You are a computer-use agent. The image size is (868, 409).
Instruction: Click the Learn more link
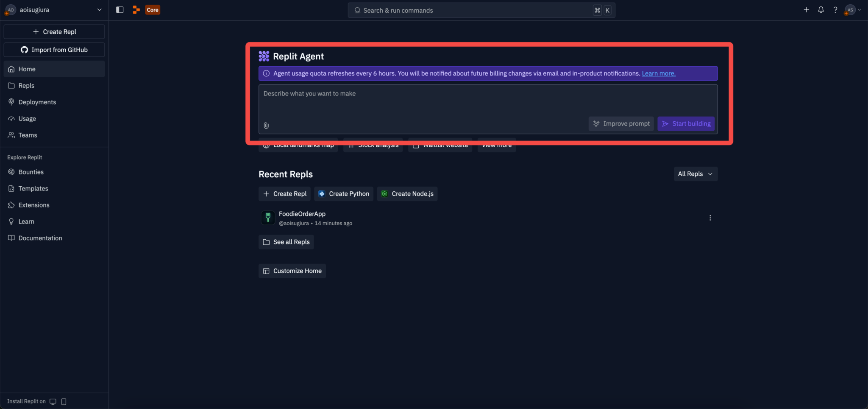[659, 73]
